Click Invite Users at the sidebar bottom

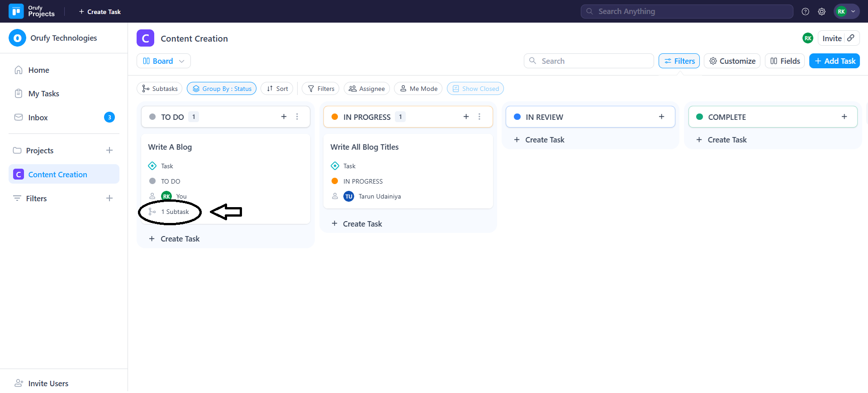pos(48,384)
